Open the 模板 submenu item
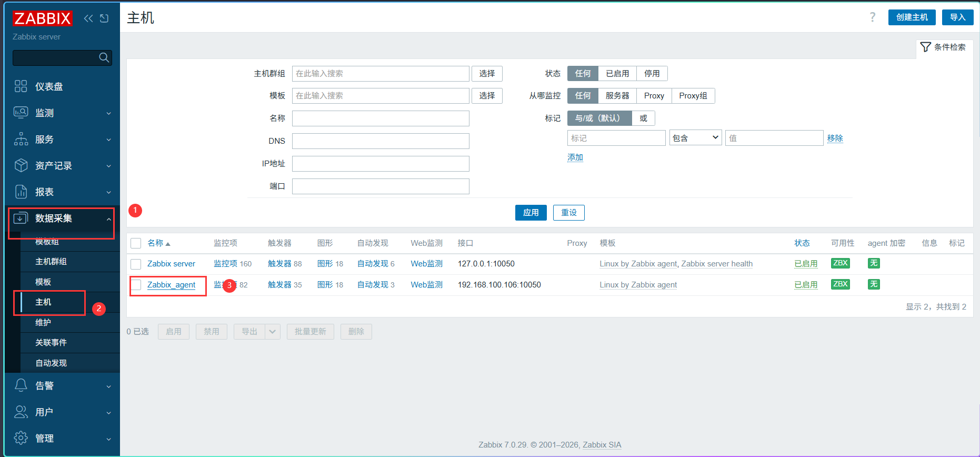 click(x=43, y=282)
